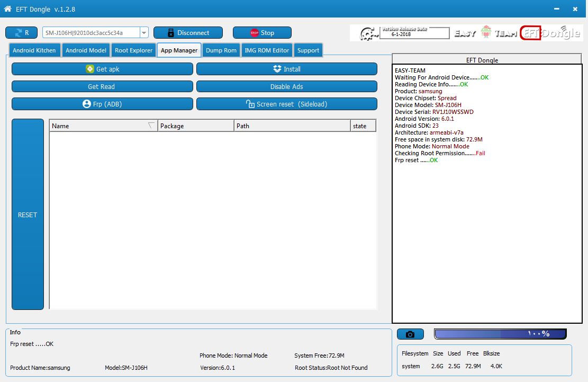Minimize the EFT Dongle window

click(x=556, y=8)
